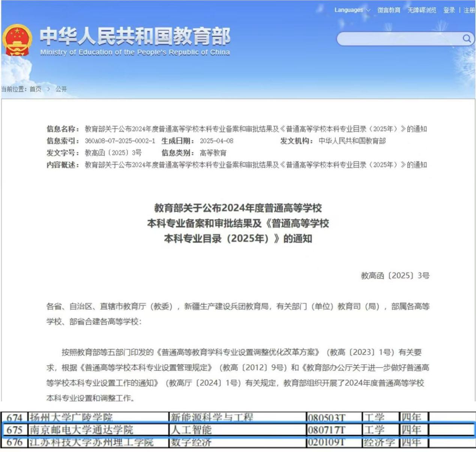Click the breadcrumb arrow after 首页
This screenshot has height=452, width=476.
click(48, 89)
